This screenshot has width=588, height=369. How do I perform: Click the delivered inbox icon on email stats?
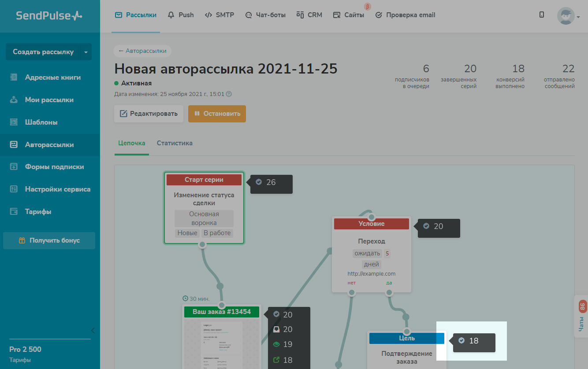(x=276, y=329)
